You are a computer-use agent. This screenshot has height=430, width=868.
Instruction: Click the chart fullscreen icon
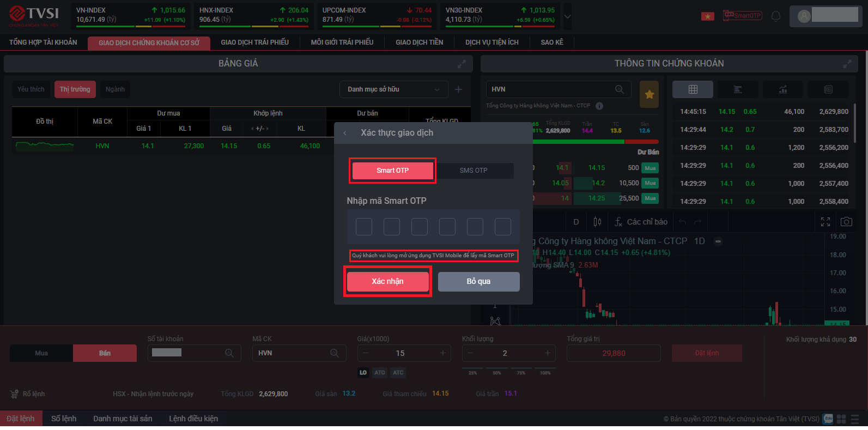coord(825,222)
